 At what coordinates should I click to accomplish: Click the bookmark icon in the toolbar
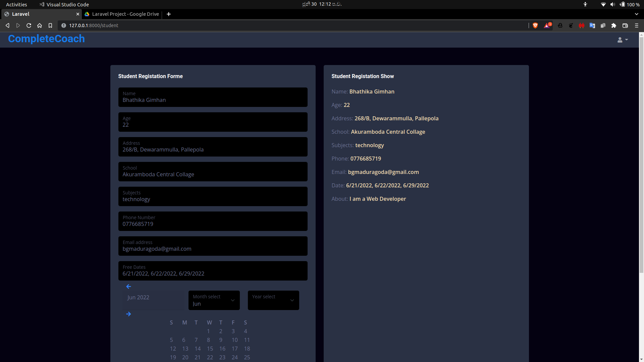50,25
